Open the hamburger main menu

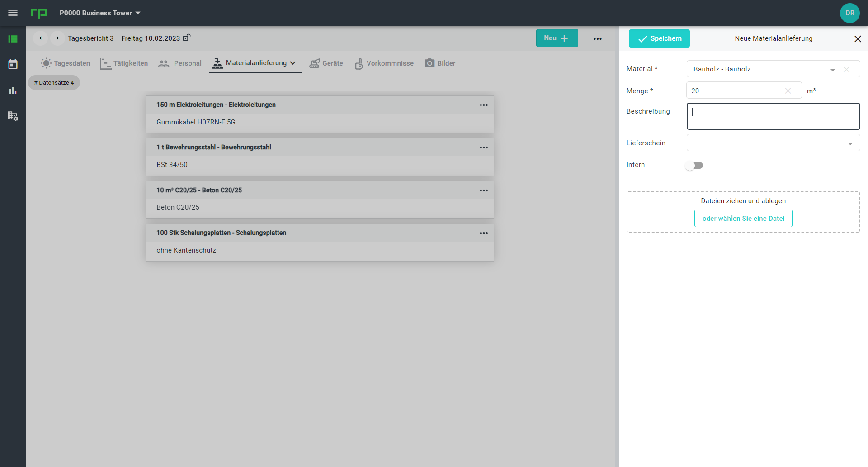pyautogui.click(x=13, y=13)
